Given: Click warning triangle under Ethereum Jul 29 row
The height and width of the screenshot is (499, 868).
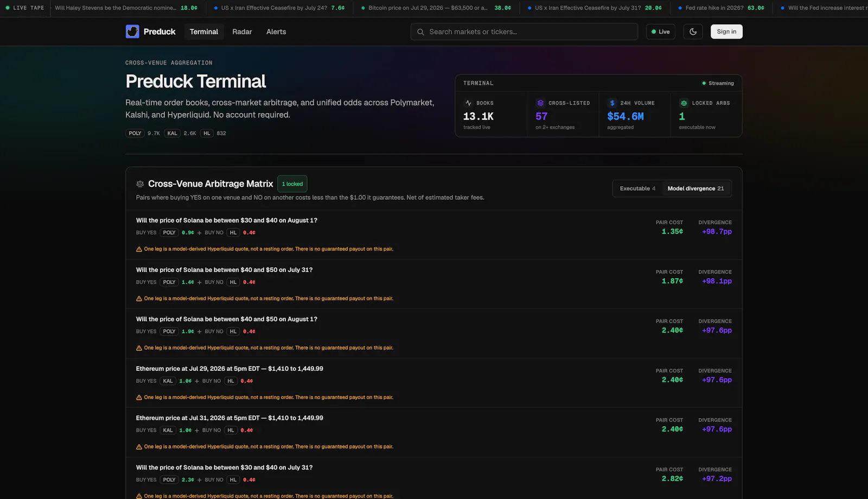Looking at the screenshot, I should tap(139, 397).
